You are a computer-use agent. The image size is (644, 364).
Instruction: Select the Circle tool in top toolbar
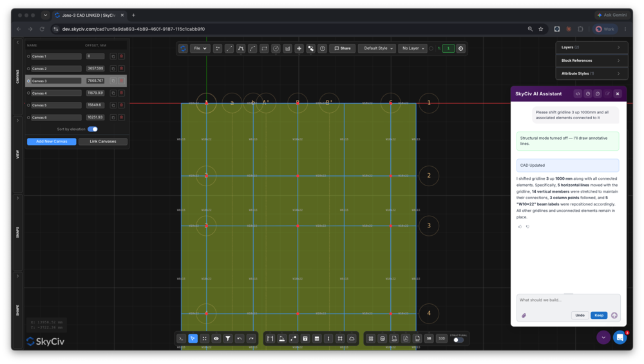pyautogui.click(x=276, y=48)
